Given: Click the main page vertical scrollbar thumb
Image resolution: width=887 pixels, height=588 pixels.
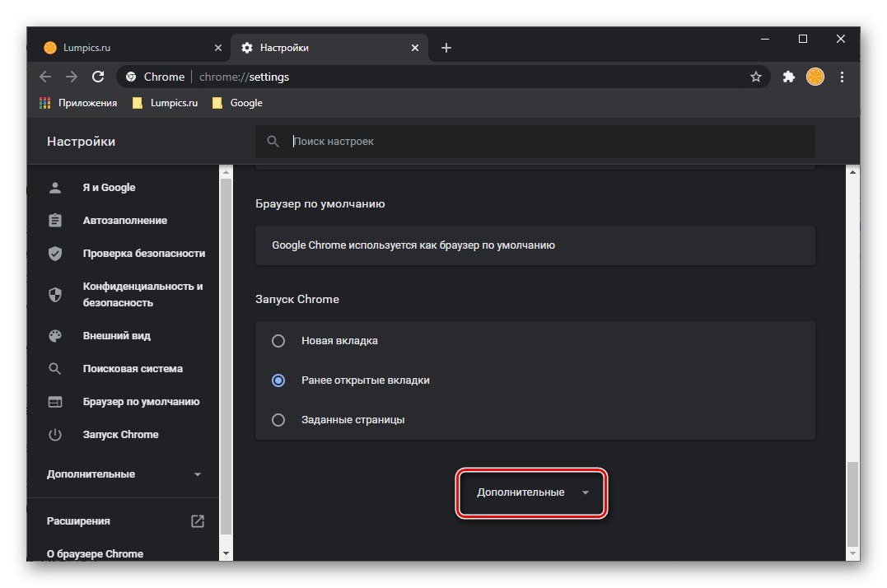Looking at the screenshot, I should click(853, 502).
